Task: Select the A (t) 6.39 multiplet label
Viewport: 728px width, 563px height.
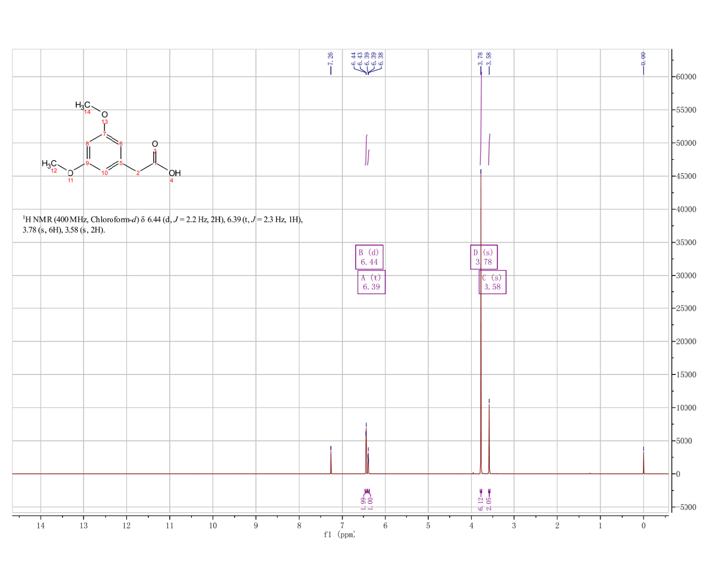Action: 372,282
